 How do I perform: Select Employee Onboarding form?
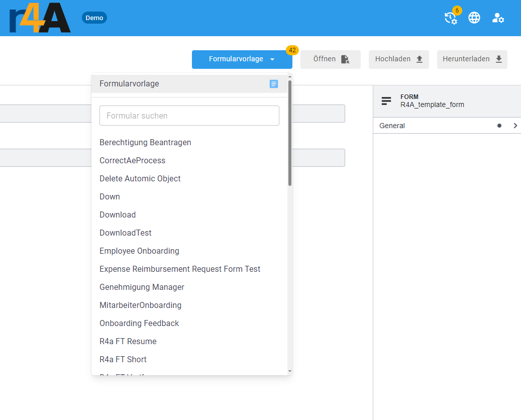coord(139,251)
